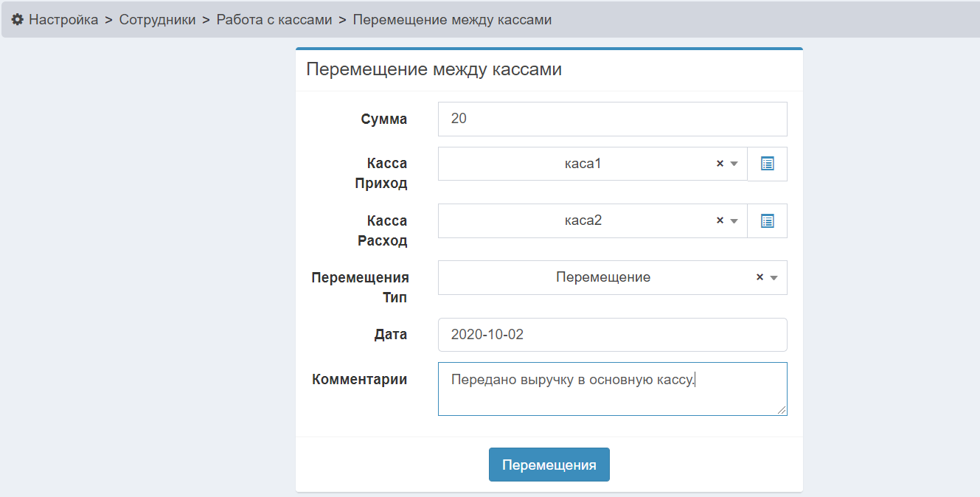Go to Настройка in the breadcrumb

tap(63, 20)
